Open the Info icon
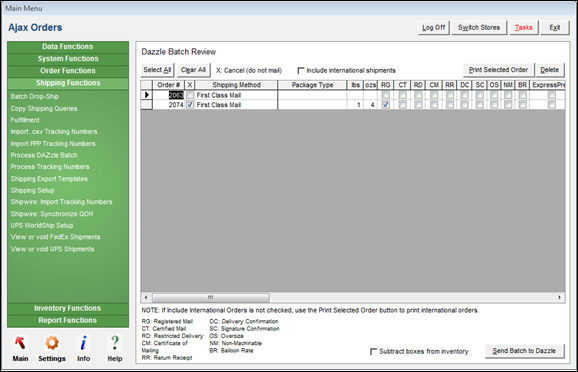This screenshot has width=578, height=372. (x=83, y=343)
